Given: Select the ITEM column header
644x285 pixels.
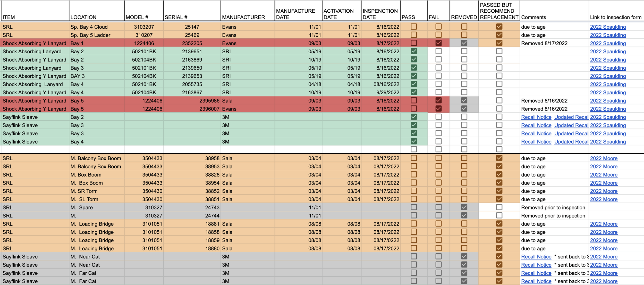Looking at the screenshot, I should point(35,11).
